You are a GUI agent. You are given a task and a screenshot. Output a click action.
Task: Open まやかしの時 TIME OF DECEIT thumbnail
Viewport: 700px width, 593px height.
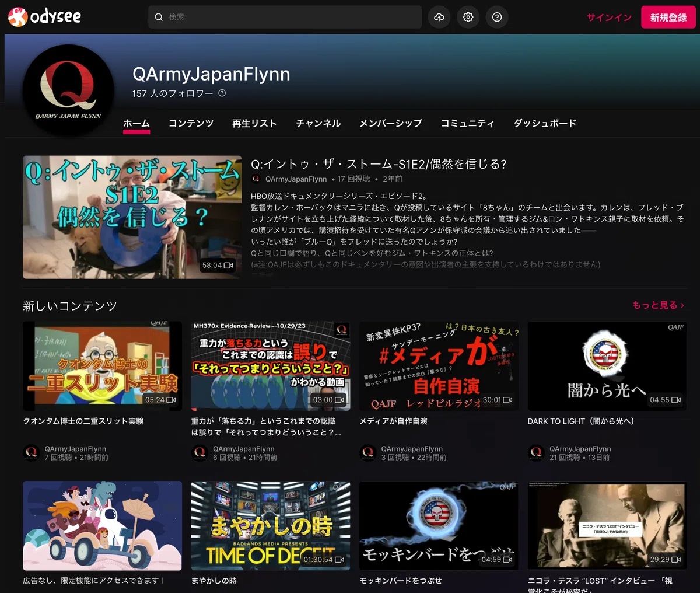click(271, 525)
